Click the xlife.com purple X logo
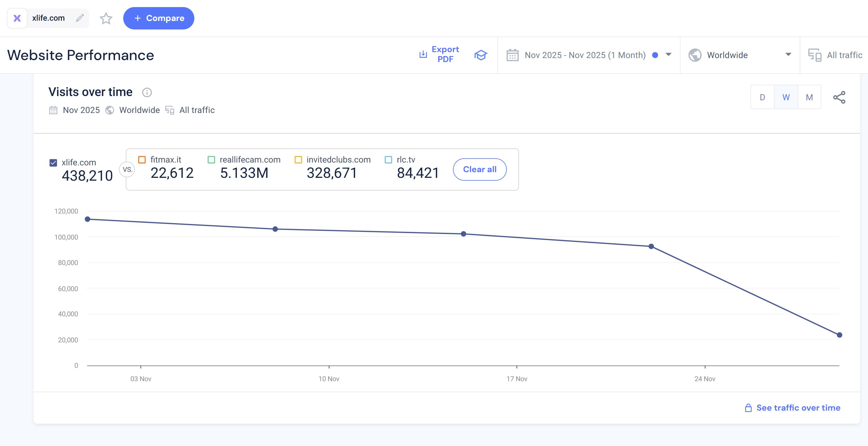 [17, 18]
